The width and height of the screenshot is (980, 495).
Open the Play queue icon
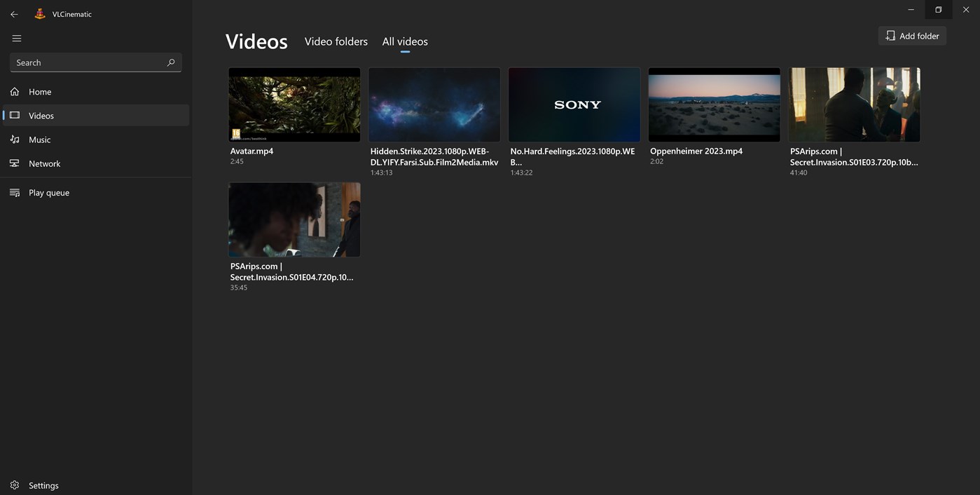click(x=15, y=192)
